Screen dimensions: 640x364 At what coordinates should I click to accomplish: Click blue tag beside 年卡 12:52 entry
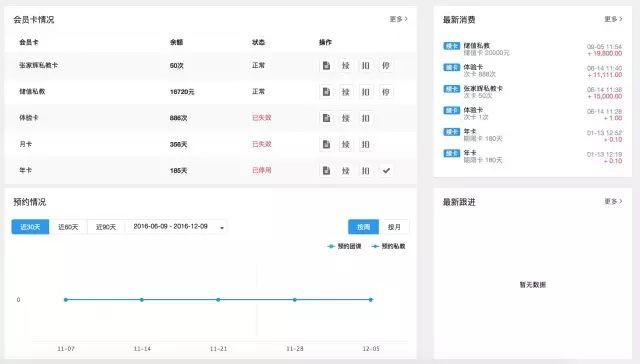[x=451, y=132]
